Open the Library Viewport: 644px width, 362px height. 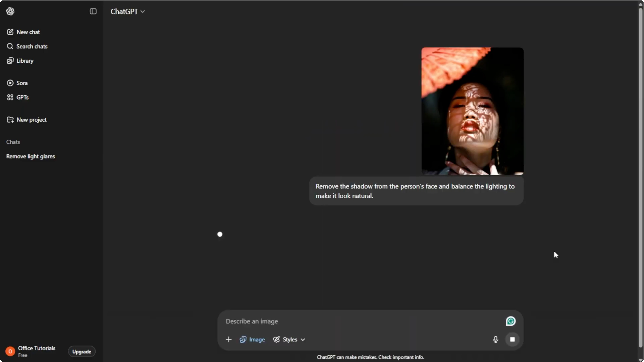(20, 61)
